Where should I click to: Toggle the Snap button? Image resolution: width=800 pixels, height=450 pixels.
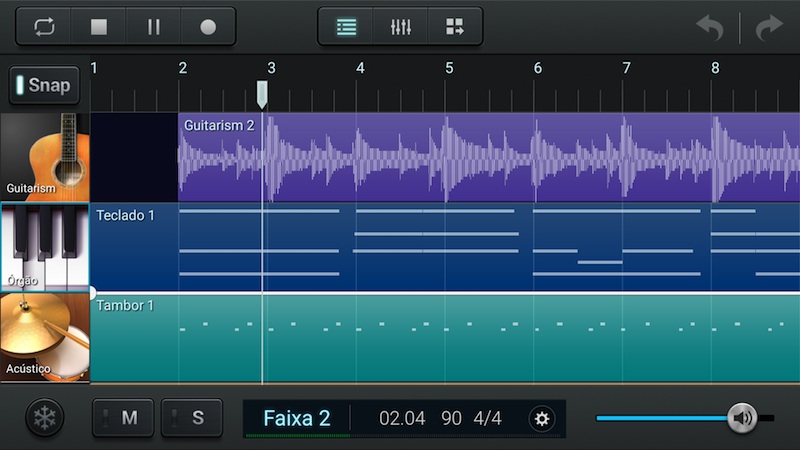44,85
